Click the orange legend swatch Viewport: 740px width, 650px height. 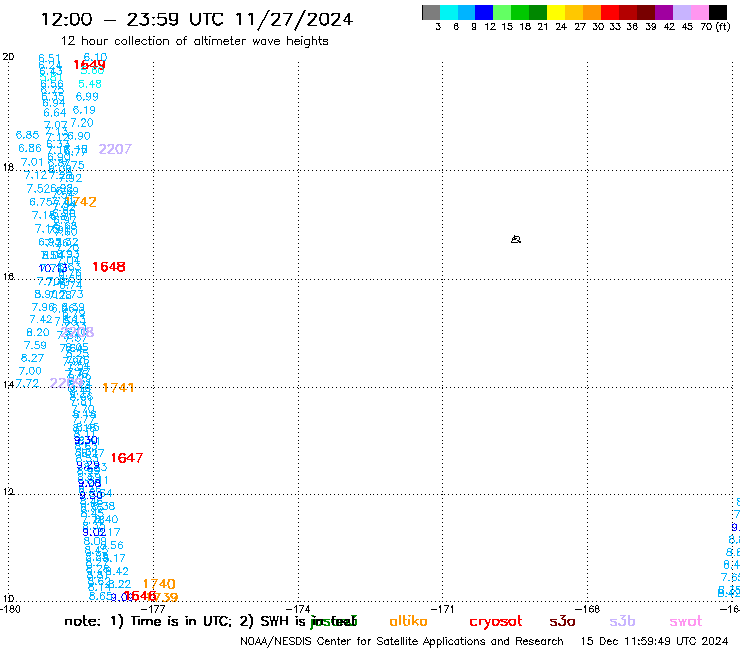pyautogui.click(x=591, y=12)
